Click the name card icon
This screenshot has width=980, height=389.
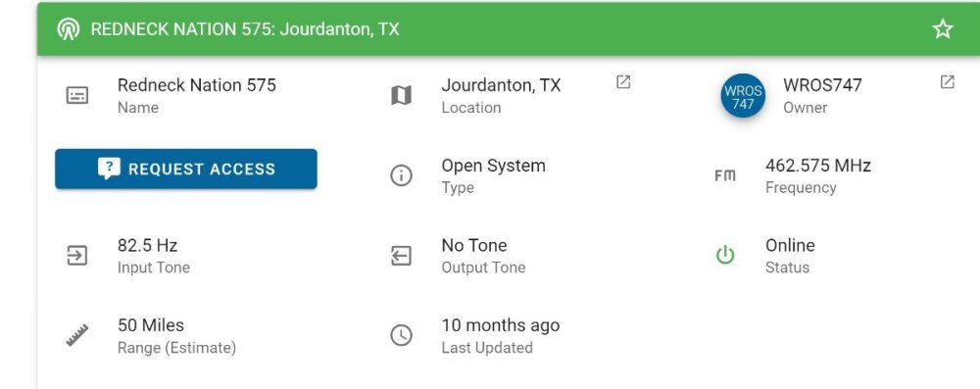coord(76,96)
